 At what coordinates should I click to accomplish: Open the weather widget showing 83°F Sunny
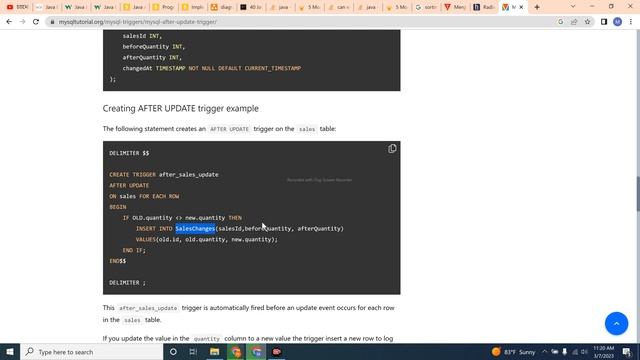513,351
